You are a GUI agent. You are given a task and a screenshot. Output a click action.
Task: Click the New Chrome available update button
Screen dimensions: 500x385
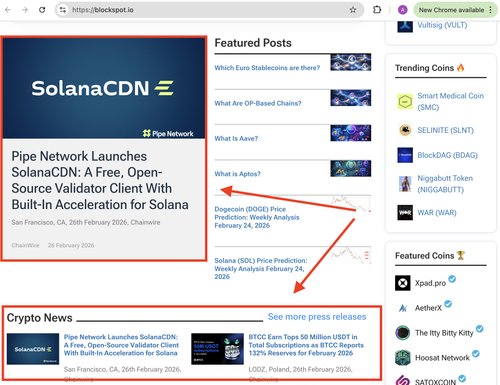point(451,10)
